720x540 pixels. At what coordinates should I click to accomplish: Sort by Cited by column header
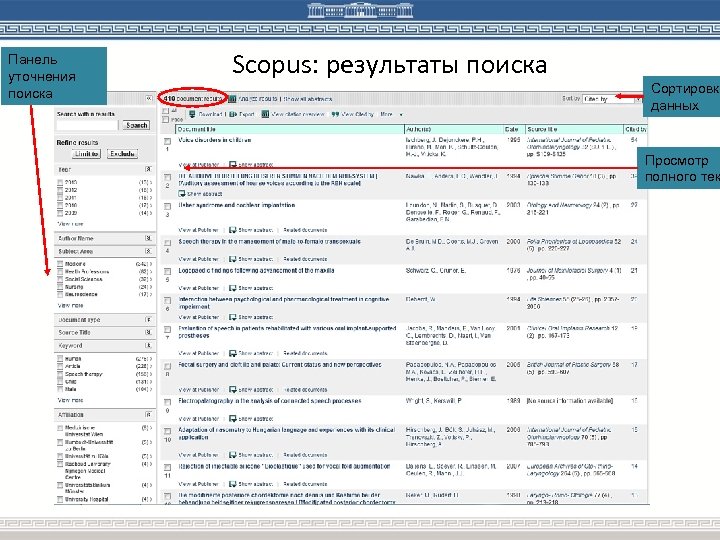click(x=636, y=129)
